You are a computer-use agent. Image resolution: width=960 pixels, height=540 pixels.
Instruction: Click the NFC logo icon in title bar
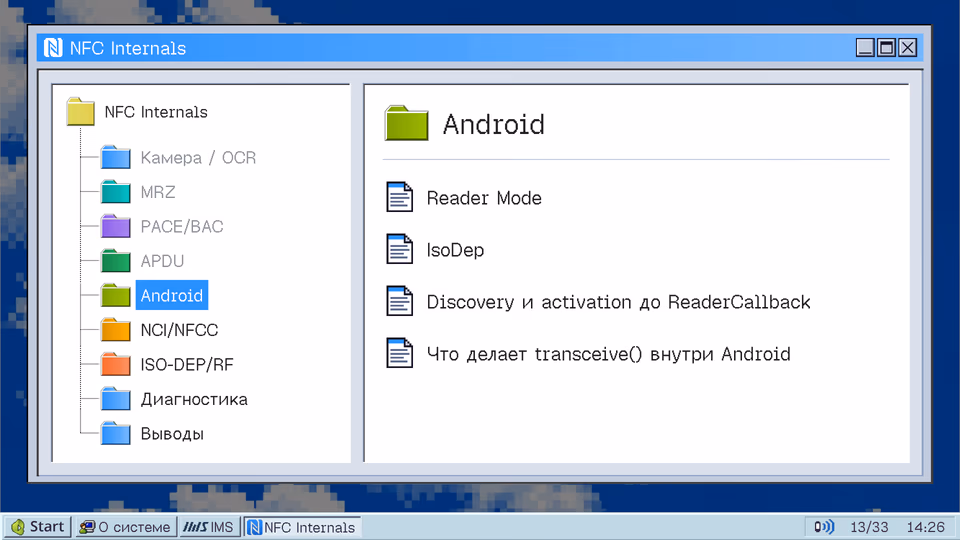coord(53,48)
